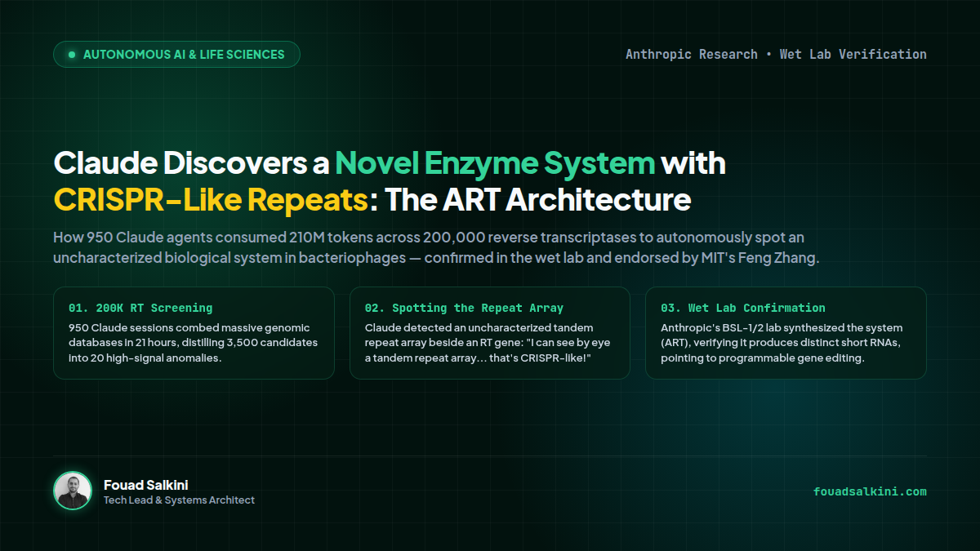
Task: Click the 'Anthropic Research • Wet Lab Verification' text
Action: 776,55
